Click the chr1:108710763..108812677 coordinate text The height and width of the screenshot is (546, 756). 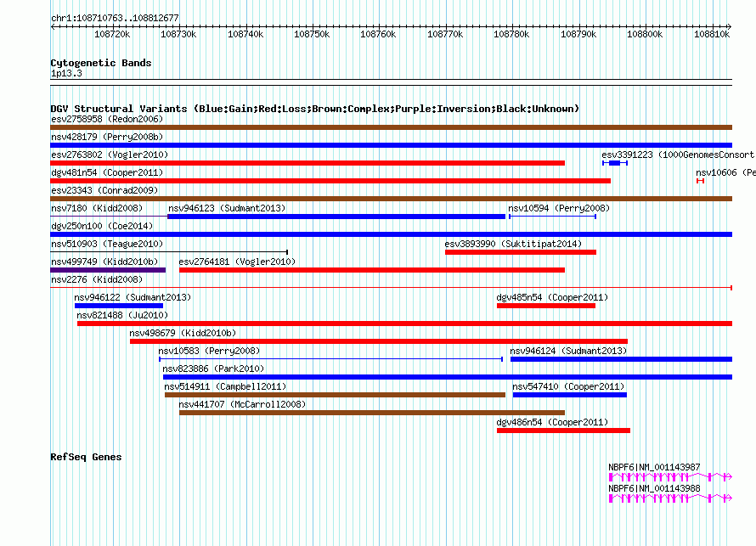115,19
